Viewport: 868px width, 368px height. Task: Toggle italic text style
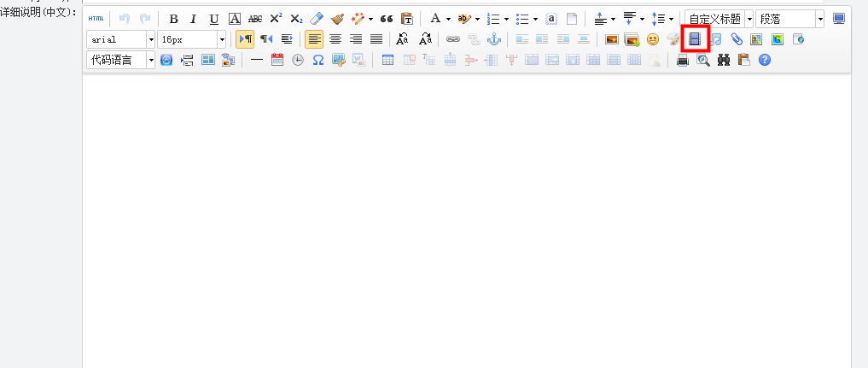point(194,19)
